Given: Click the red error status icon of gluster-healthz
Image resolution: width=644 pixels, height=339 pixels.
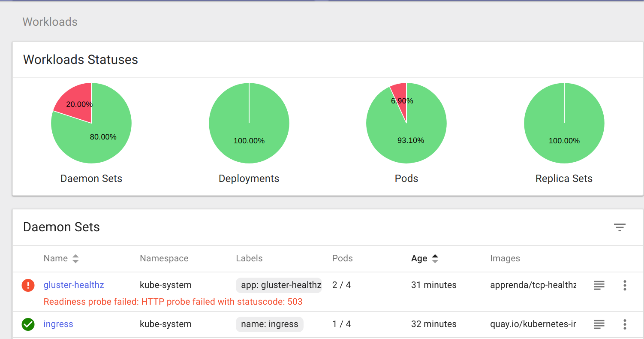Looking at the screenshot, I should tap(28, 285).
